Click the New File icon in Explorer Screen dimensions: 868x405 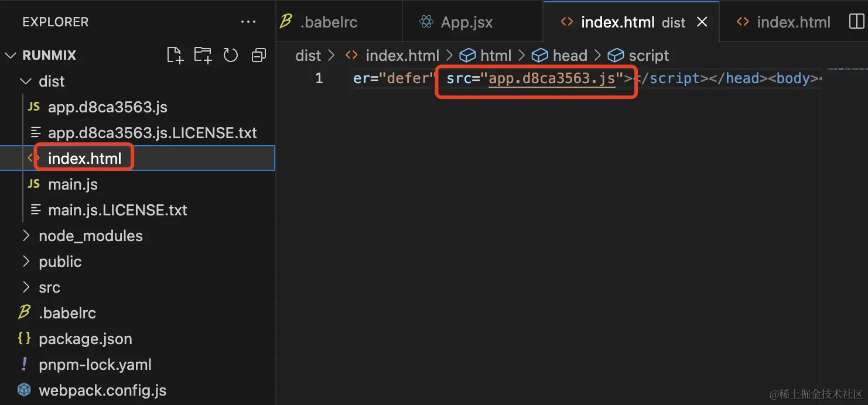tap(175, 56)
